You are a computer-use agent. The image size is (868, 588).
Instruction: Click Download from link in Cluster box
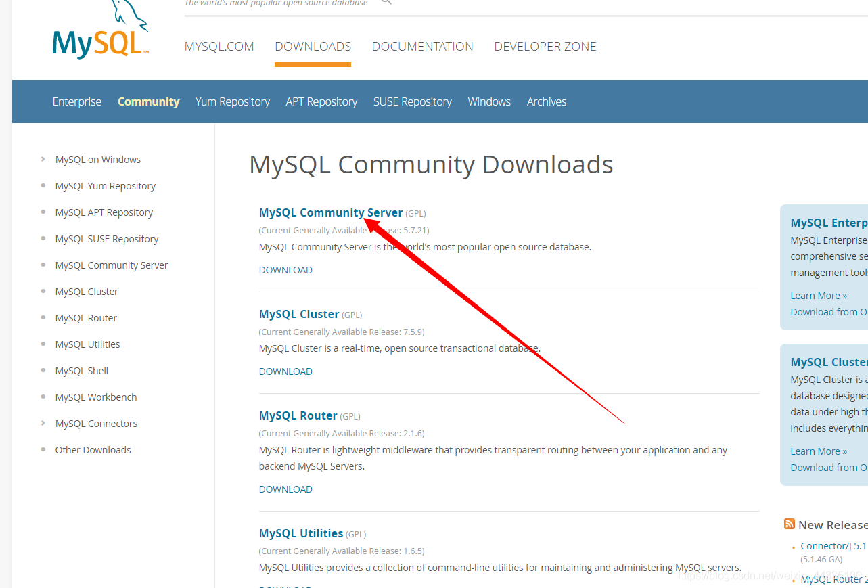click(829, 468)
